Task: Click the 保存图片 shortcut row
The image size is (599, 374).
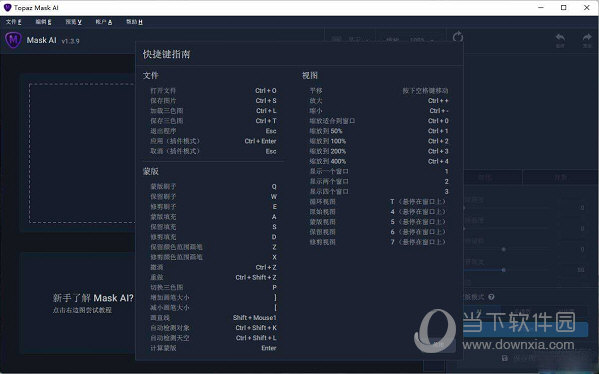Action: click(213, 100)
